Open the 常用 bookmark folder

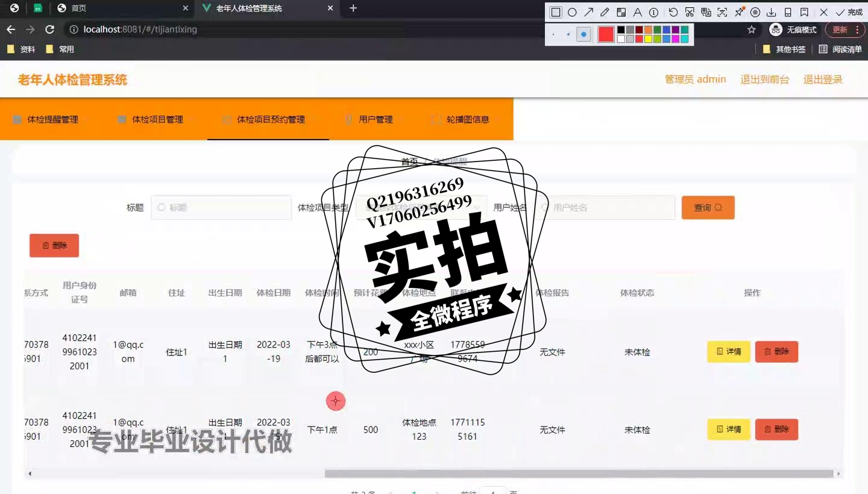click(x=60, y=49)
